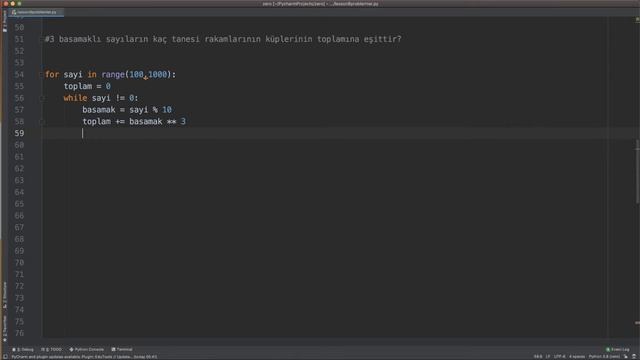This screenshot has width=640, height=360.
Task: Open the Terminal tool window
Action: click(122, 349)
